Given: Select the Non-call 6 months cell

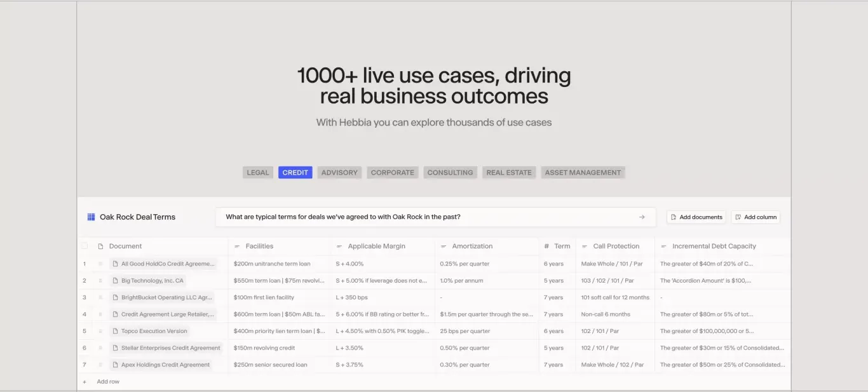Looking at the screenshot, I should [616, 314].
